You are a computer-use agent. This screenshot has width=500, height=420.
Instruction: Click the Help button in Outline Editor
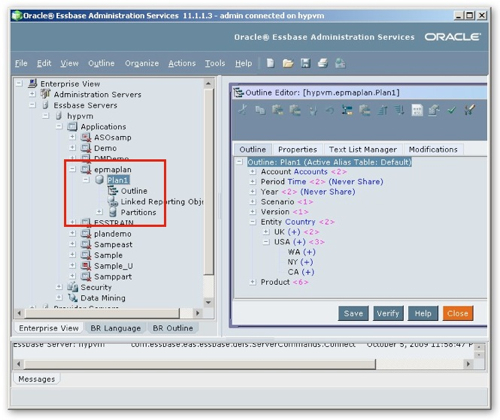(x=423, y=313)
